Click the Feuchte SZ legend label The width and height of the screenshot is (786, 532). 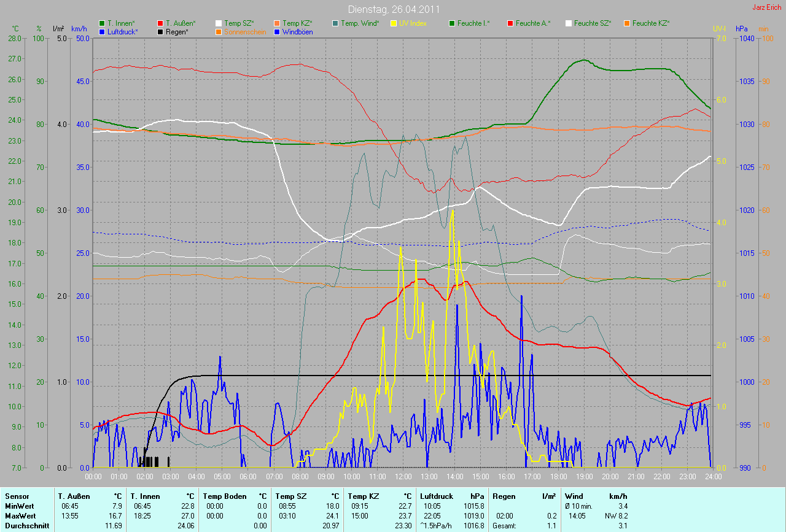tap(593, 23)
